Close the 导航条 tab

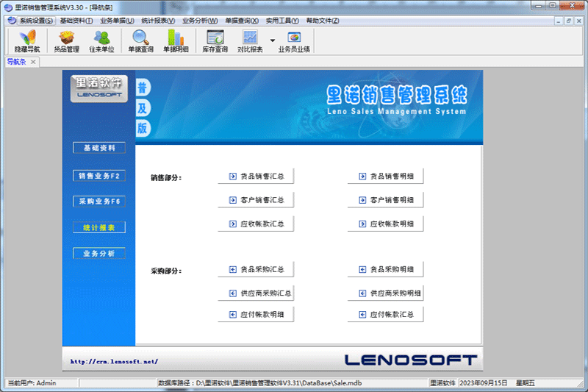(x=33, y=62)
